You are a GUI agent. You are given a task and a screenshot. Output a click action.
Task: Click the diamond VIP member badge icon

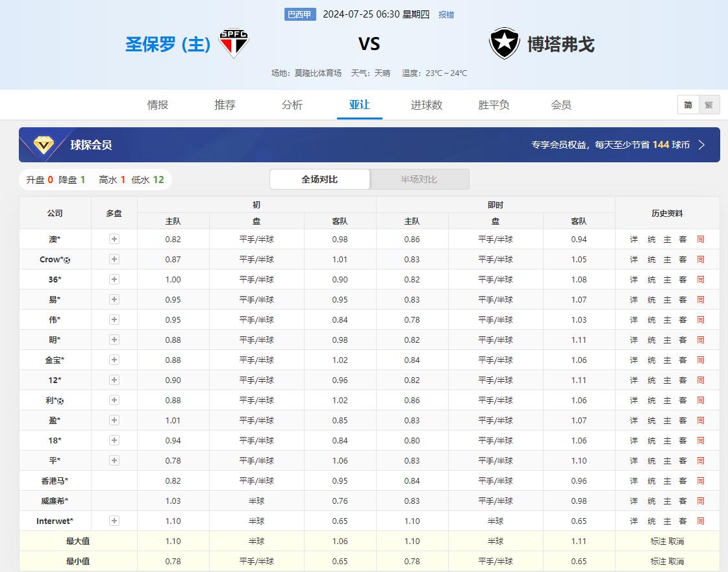(44, 145)
